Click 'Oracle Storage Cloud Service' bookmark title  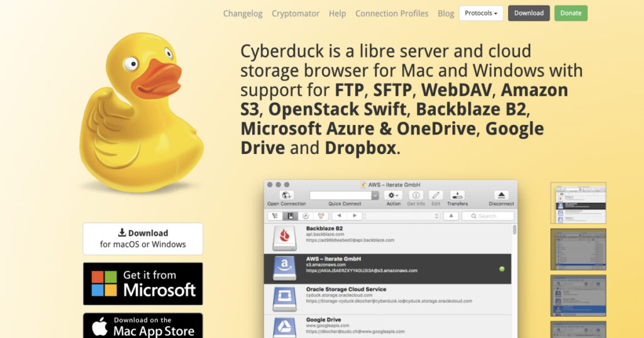346,289
